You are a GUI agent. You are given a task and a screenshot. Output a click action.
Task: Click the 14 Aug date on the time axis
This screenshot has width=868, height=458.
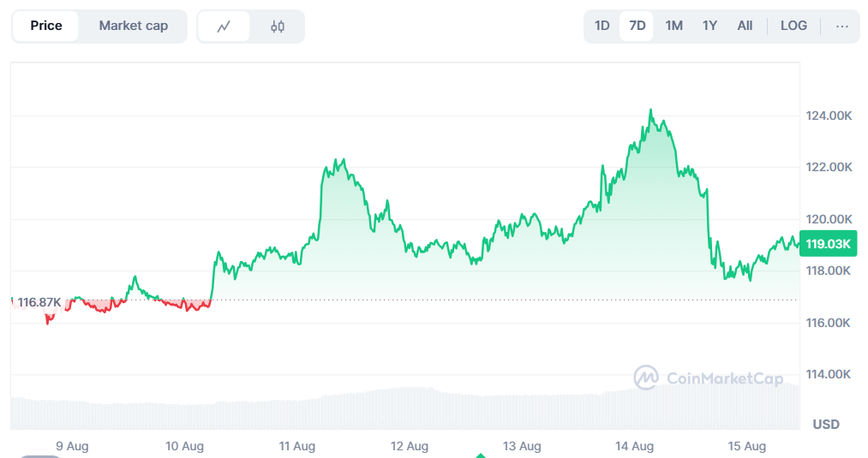pyautogui.click(x=635, y=446)
